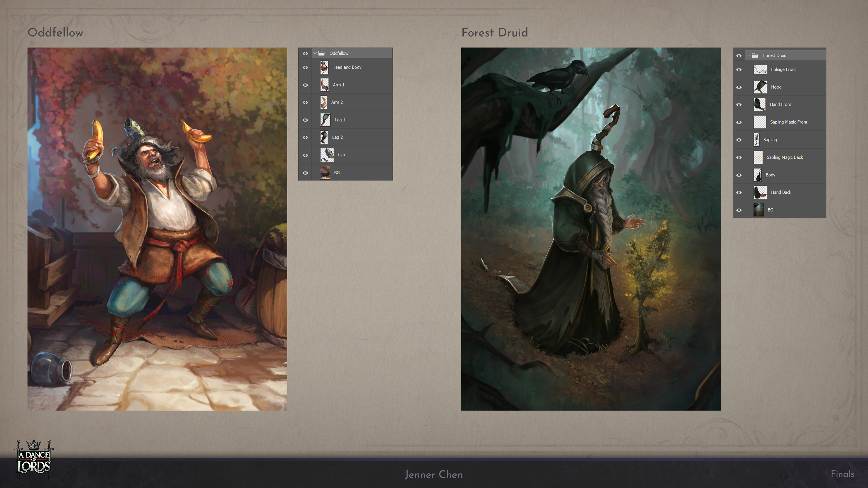Viewport: 868px width, 488px height.
Task: Collapse the Forest Druid layer group
Action: click(x=748, y=55)
